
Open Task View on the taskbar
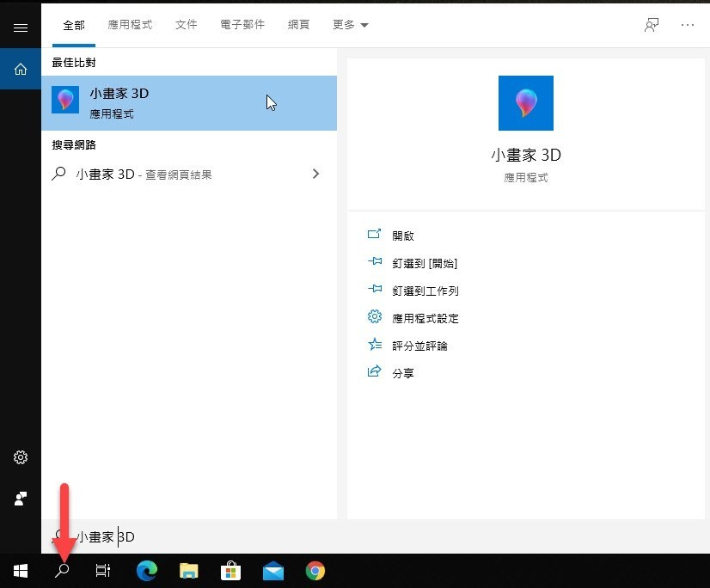[103, 571]
